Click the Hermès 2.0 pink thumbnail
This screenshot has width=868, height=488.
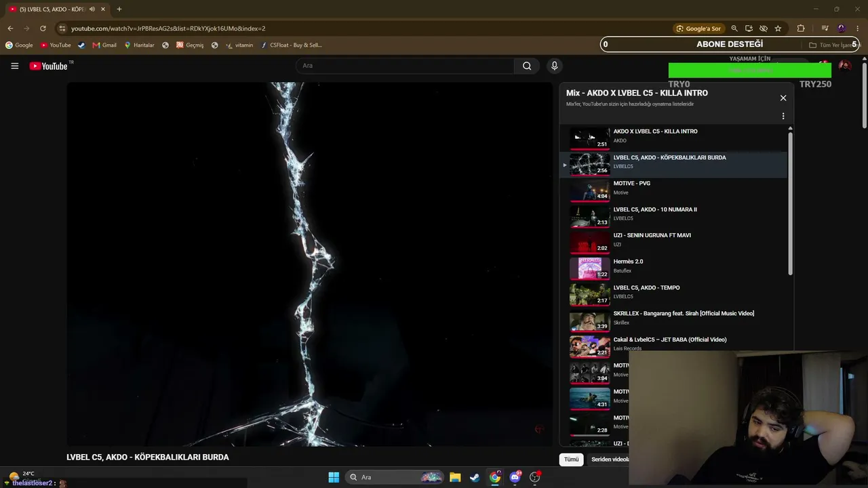click(589, 268)
